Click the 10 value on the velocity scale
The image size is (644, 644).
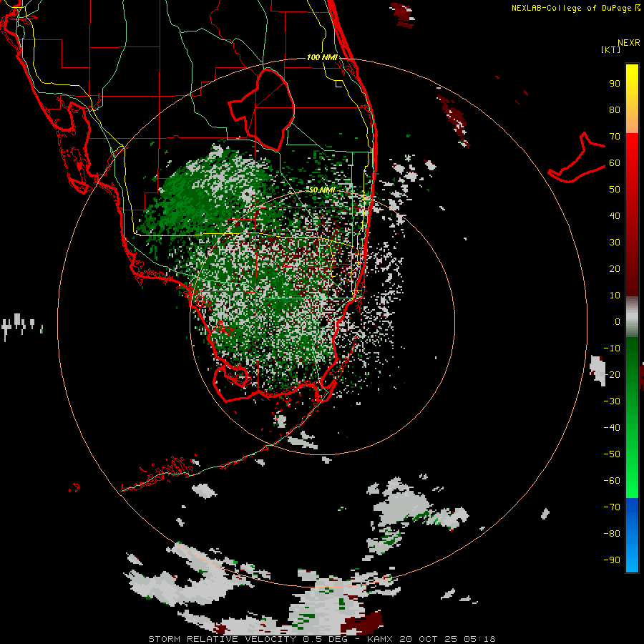(615, 296)
